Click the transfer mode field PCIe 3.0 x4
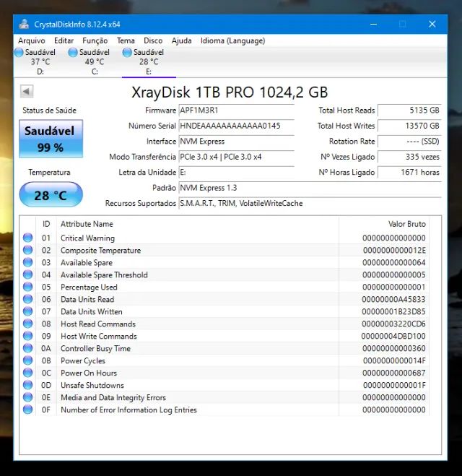 236,157
